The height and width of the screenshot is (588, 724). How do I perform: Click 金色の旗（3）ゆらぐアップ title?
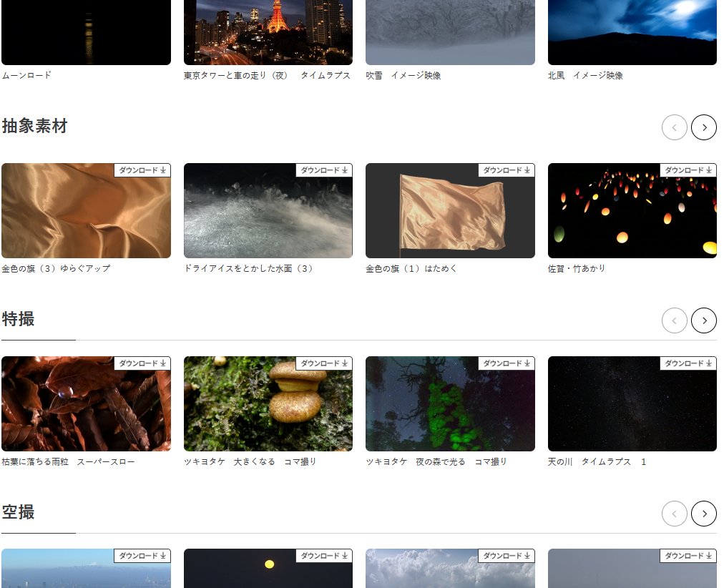click(56, 269)
